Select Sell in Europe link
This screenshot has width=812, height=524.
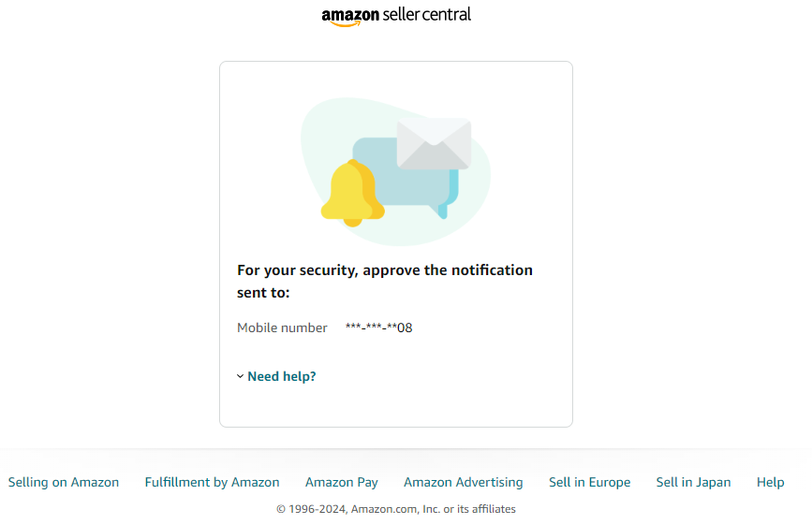coord(589,482)
